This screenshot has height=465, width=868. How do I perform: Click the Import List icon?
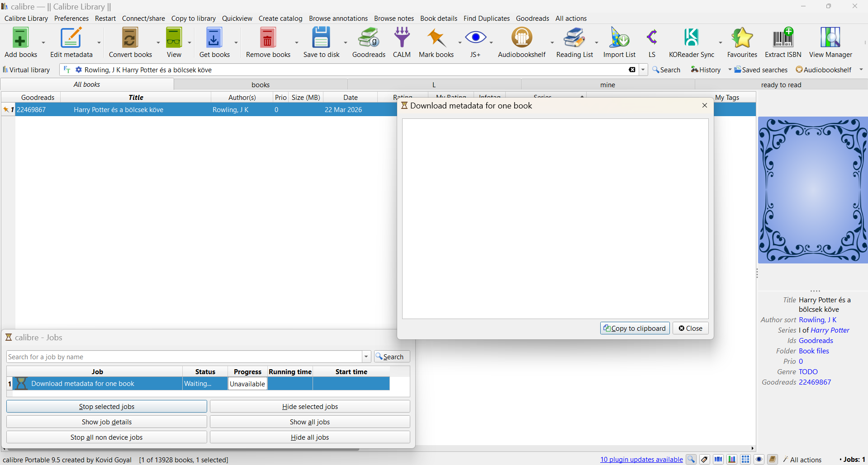click(619, 38)
